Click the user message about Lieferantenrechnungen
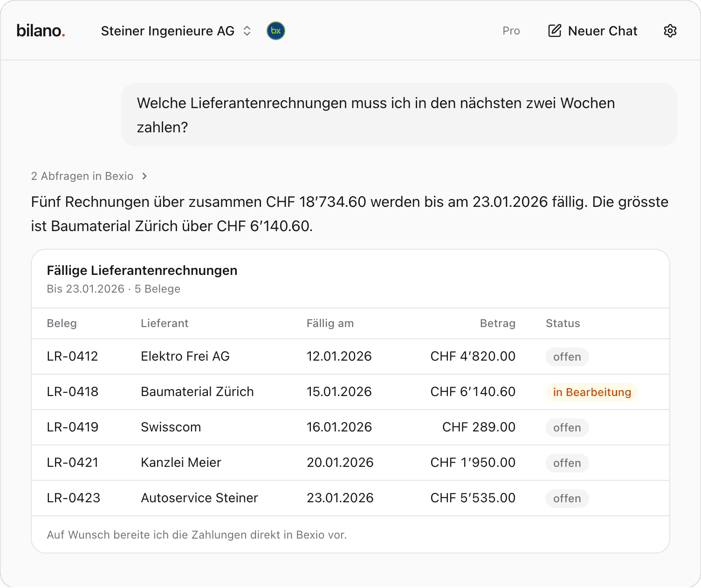 [x=399, y=115]
